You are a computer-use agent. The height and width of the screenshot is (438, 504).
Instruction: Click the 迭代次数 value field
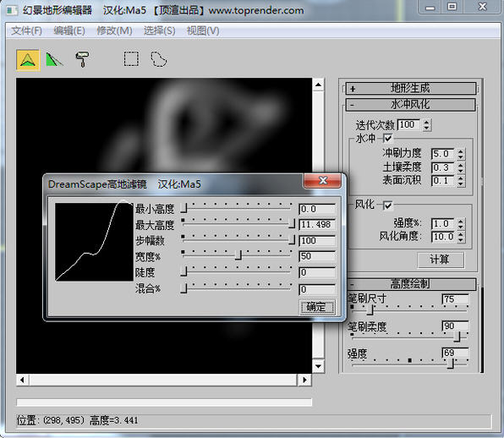pyautogui.click(x=408, y=124)
